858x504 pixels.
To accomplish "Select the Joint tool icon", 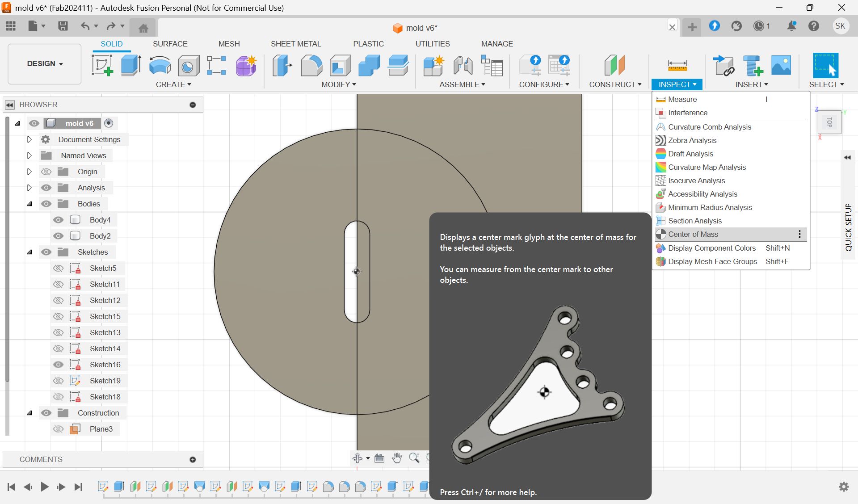I will (463, 65).
